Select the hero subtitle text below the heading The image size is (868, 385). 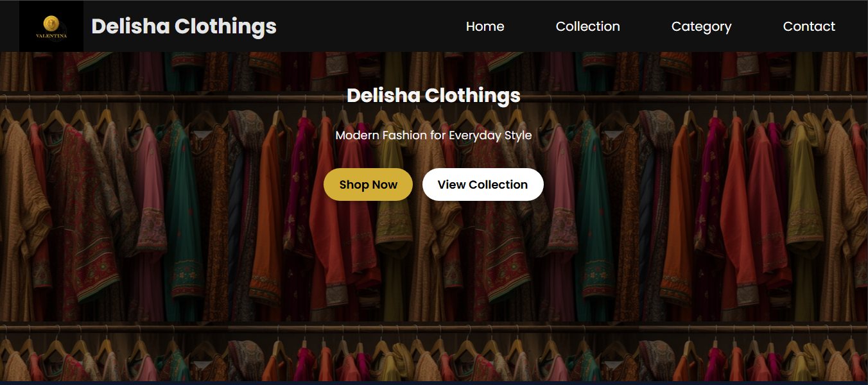click(x=433, y=135)
